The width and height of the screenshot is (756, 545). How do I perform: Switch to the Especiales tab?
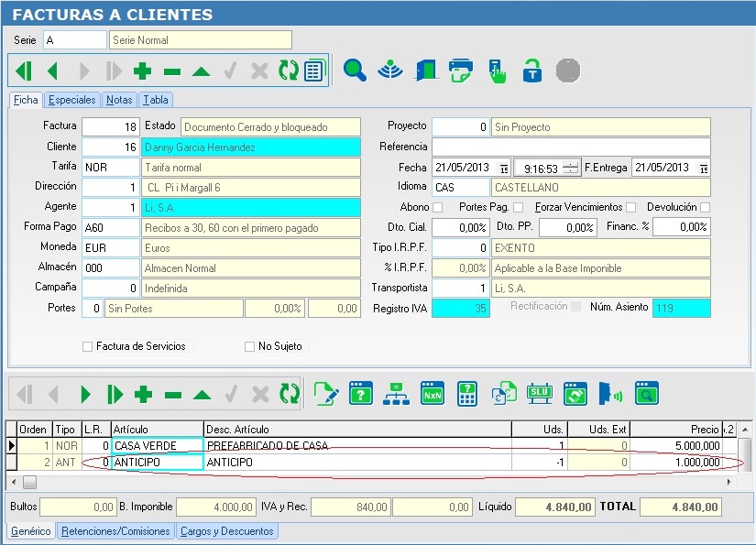coord(71,100)
